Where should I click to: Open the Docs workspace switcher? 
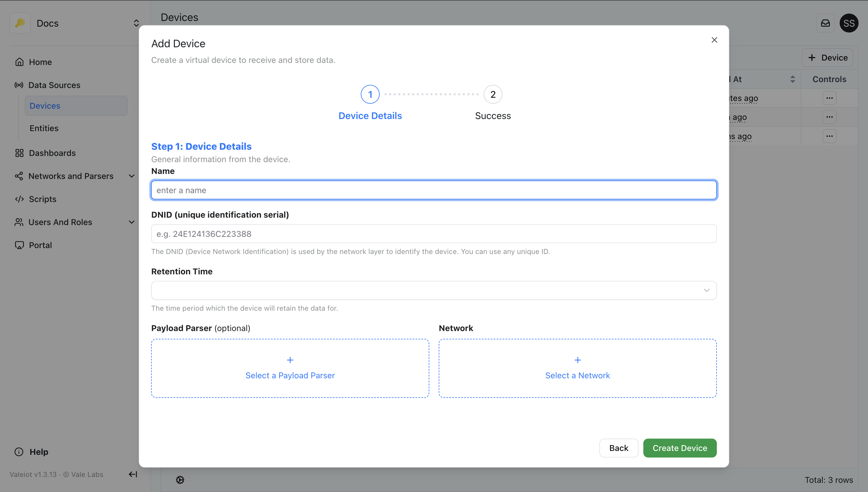[136, 23]
